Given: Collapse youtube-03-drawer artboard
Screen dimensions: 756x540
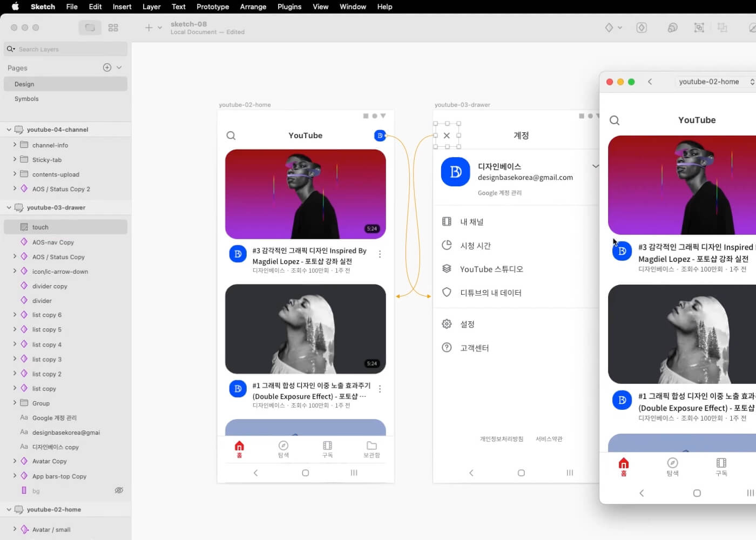Looking at the screenshot, I should [x=9, y=207].
